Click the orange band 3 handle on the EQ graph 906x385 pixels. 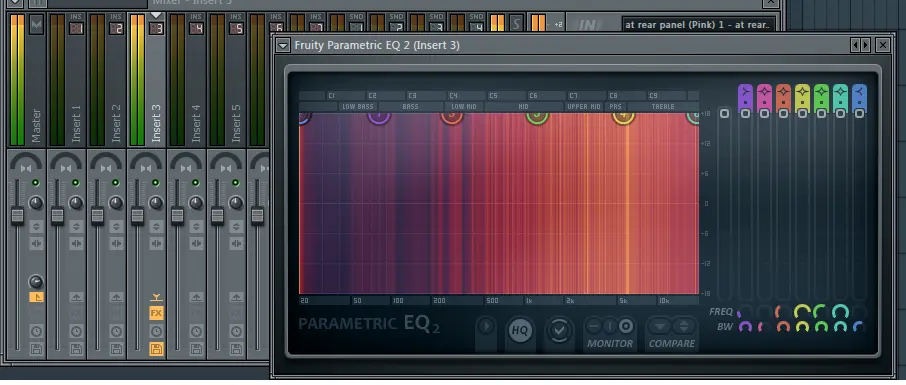coord(452,117)
